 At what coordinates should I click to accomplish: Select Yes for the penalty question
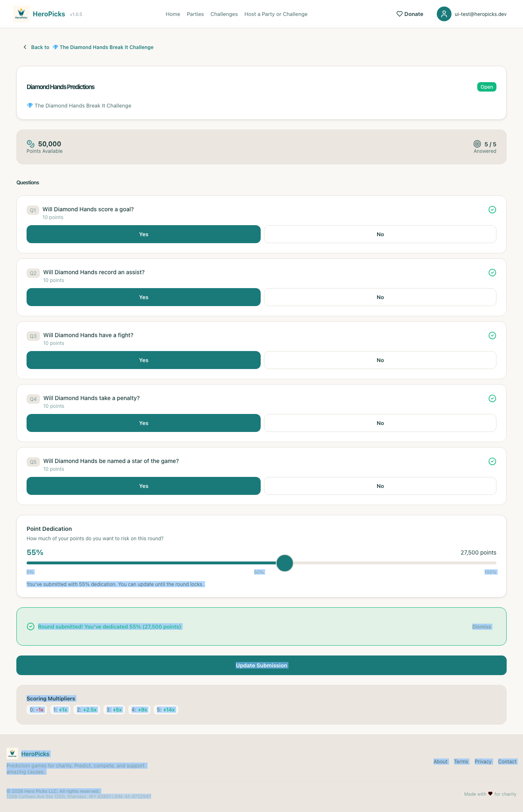(x=143, y=423)
